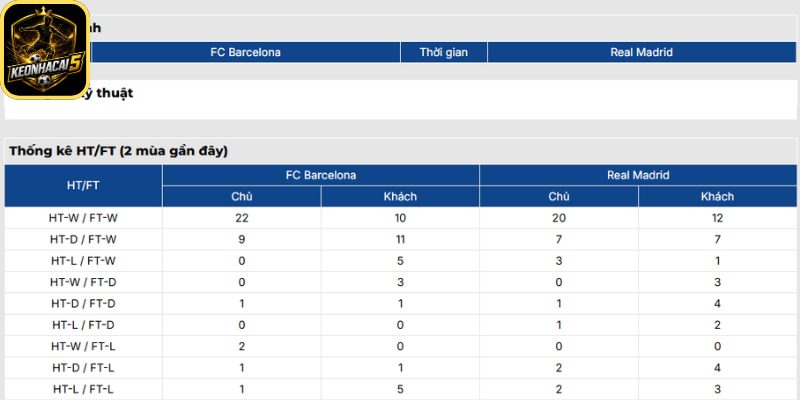
Task: Click the Thống kê HT/FT section title
Action: [x=118, y=151]
